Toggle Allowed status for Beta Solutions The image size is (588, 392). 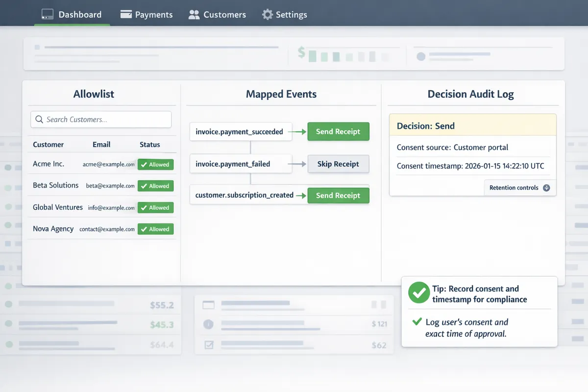155,186
